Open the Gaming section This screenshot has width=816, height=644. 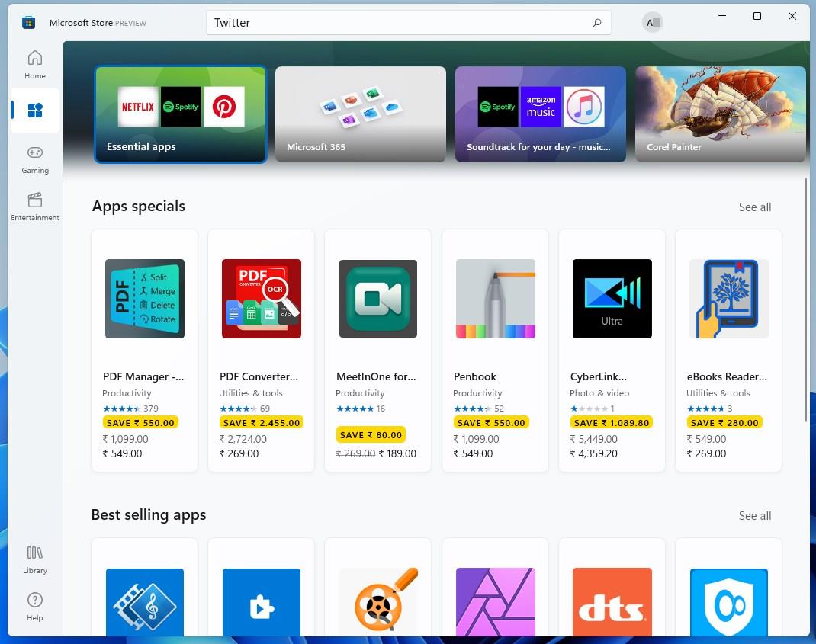35,160
